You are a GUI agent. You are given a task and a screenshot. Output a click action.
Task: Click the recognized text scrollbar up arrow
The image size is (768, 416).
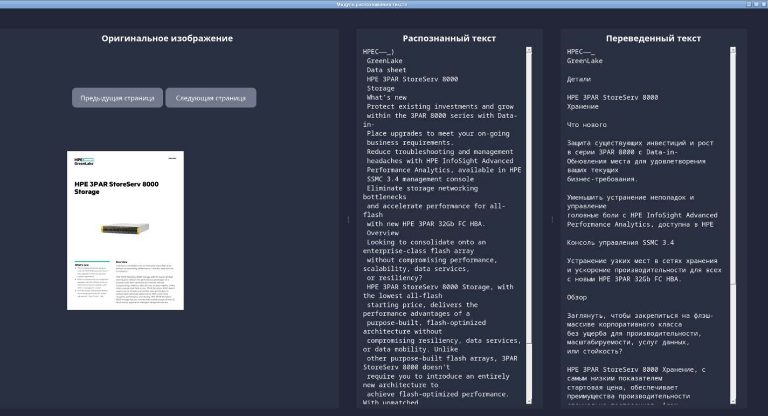(528, 50)
